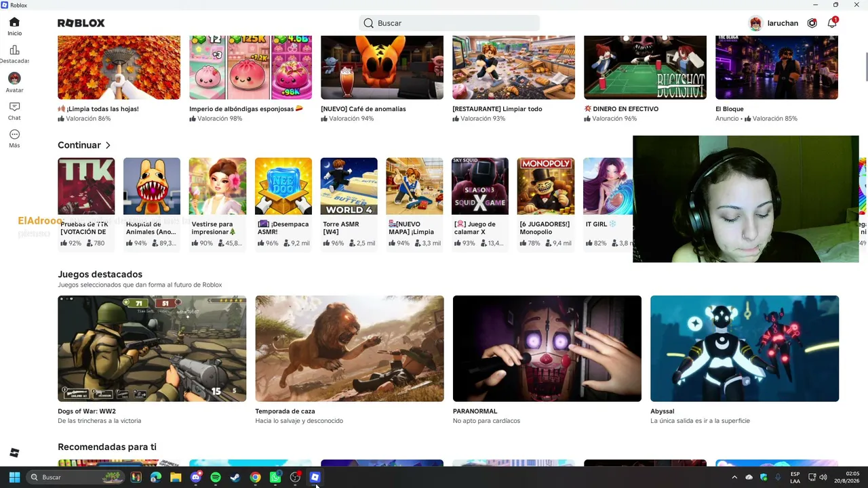Image resolution: width=868 pixels, height=488 pixels.
Task: Open the ¡Limpia todas las hojas! game thumbnail
Action: point(119,68)
